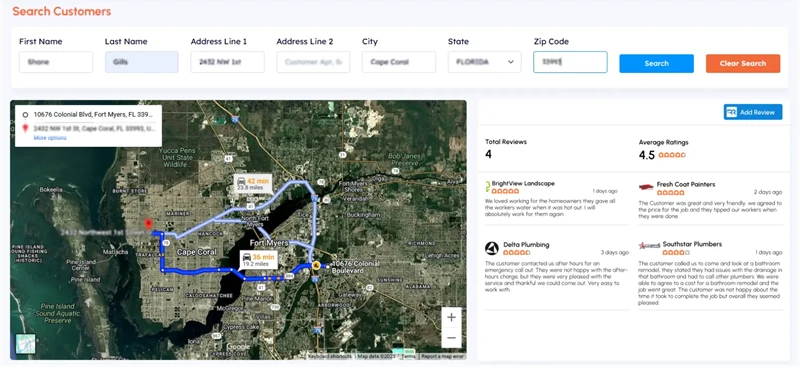
Task: Click the red destination pin on the map
Action: (x=148, y=225)
